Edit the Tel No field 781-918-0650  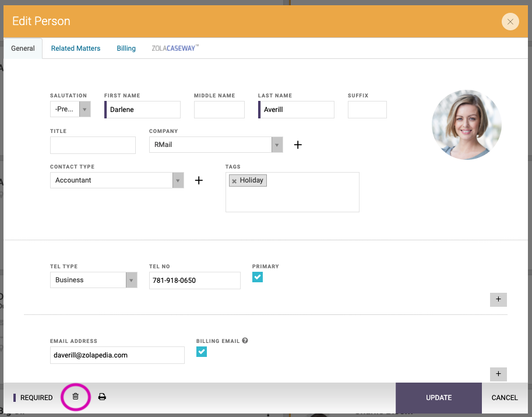tap(195, 281)
